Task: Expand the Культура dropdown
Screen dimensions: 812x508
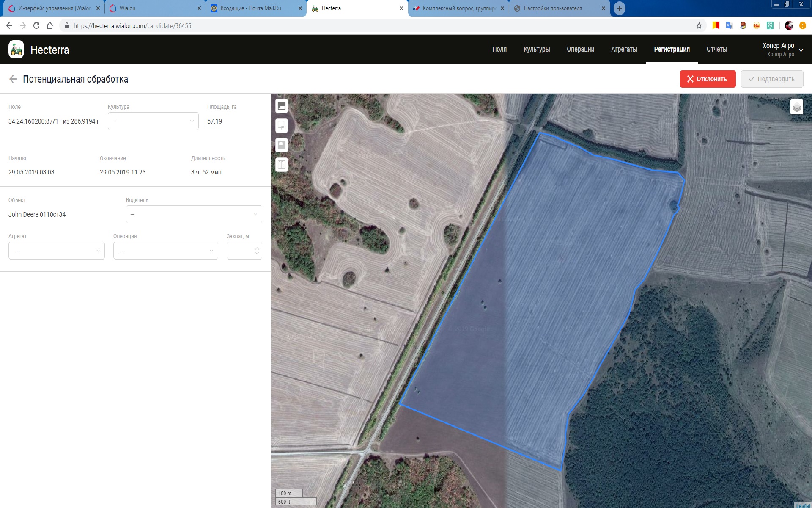Action: click(x=153, y=121)
